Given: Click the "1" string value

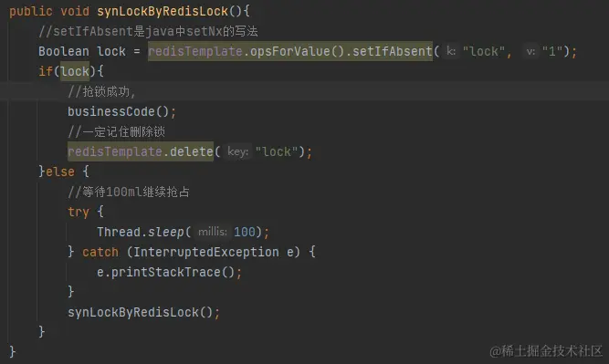Looking at the screenshot, I should tap(552, 51).
